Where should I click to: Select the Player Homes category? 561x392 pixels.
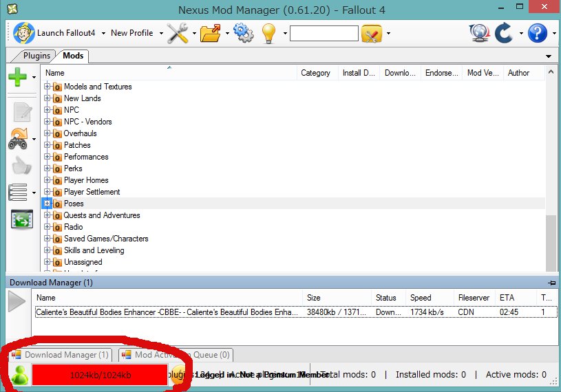(x=86, y=180)
